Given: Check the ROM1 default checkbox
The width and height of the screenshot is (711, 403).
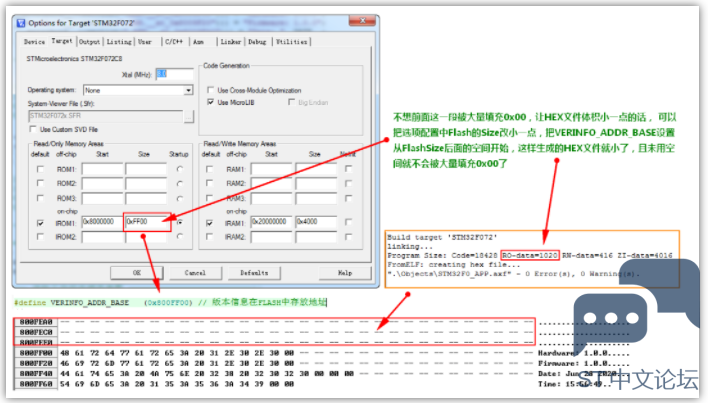Looking at the screenshot, I should [x=40, y=169].
